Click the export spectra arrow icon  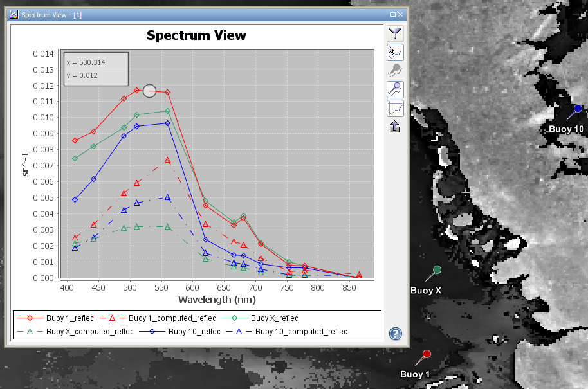tap(395, 127)
